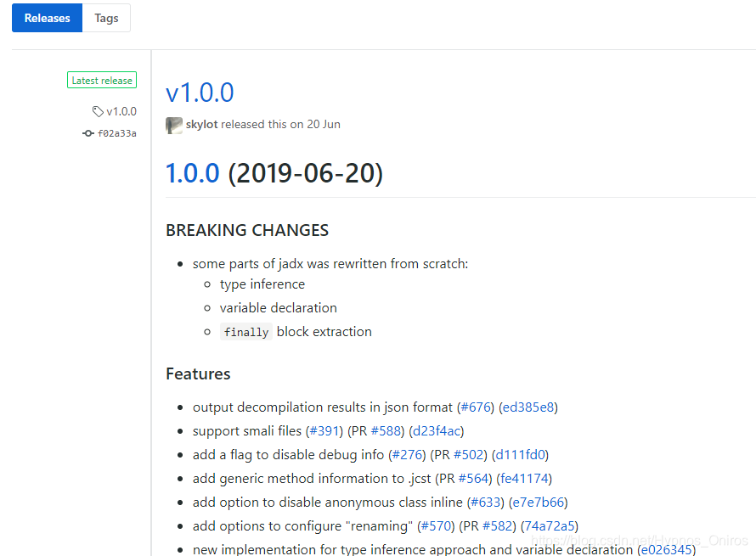Click the 'variable declaration' list item
The width and height of the screenshot is (756, 556).
[279, 308]
